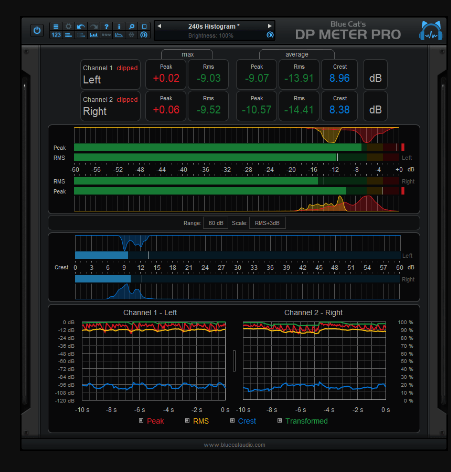The width and height of the screenshot is (451, 472).
Task: Open the www.bluecataudio.com link
Action: click(x=234, y=445)
